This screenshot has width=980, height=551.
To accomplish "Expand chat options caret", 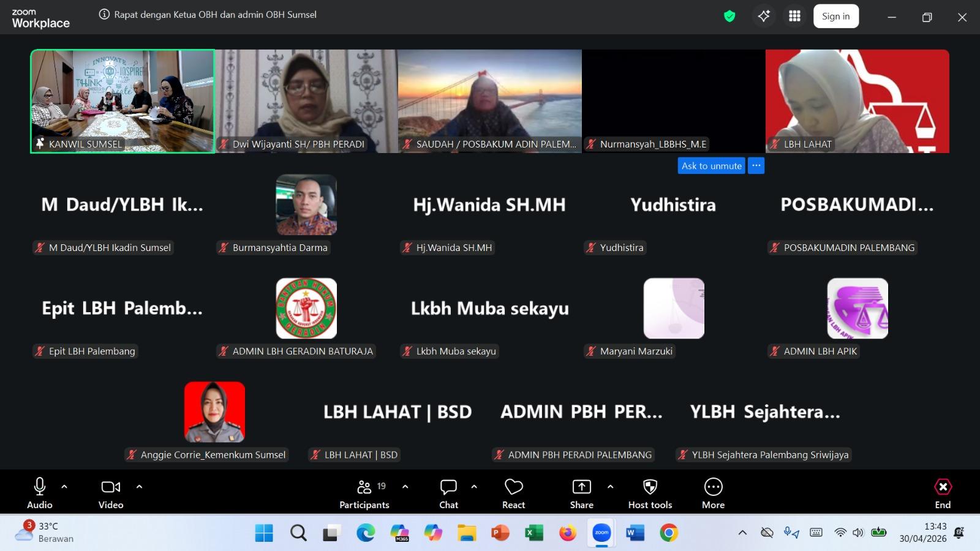I will 474,487.
